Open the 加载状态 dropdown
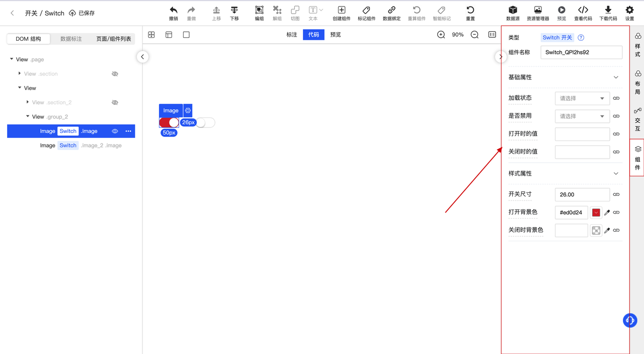The height and width of the screenshot is (354, 644). [x=582, y=98]
